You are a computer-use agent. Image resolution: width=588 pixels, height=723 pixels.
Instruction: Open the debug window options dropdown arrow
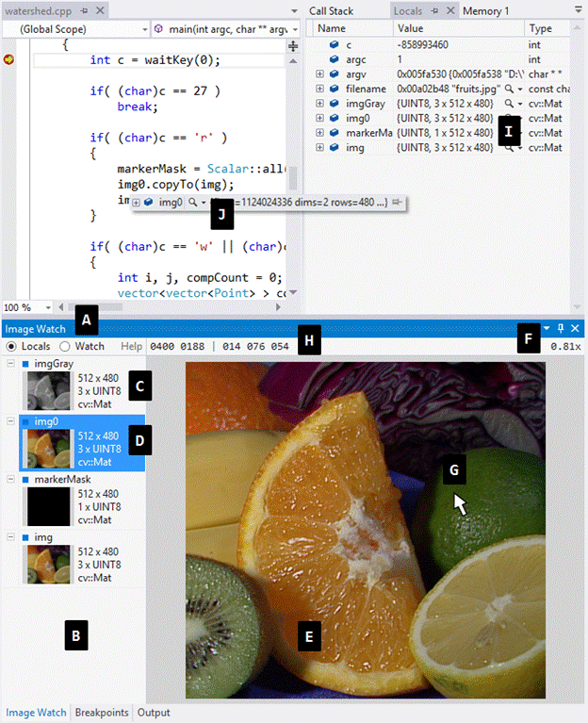579,9
